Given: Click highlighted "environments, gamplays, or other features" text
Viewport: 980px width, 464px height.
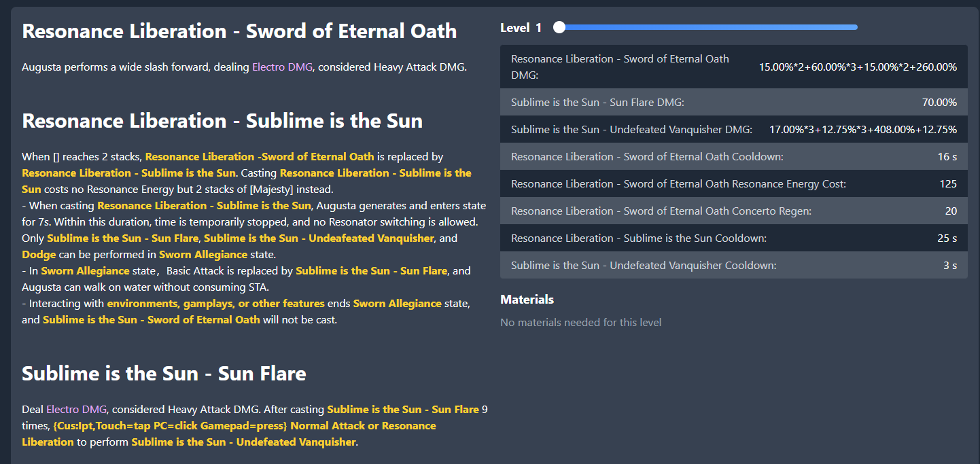Looking at the screenshot, I should coord(216,304).
